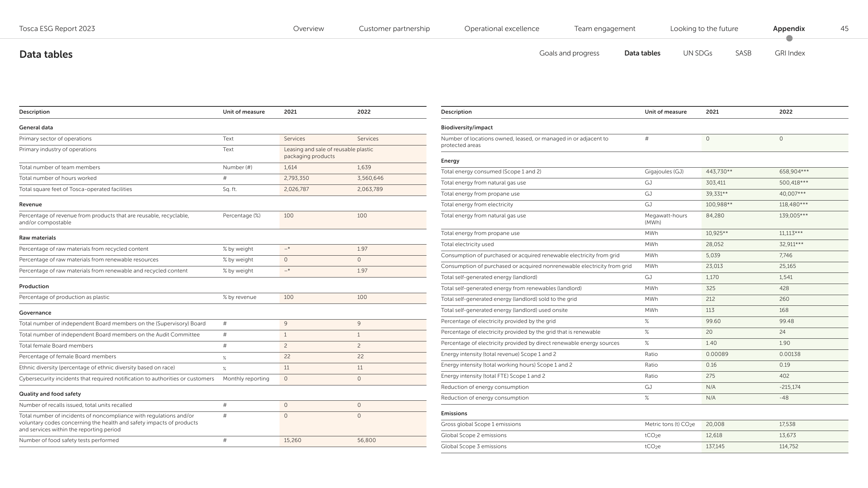Screen dimensions: 868x488
Task: Select the Biodiversity/impact section heading
Action: tap(467, 127)
